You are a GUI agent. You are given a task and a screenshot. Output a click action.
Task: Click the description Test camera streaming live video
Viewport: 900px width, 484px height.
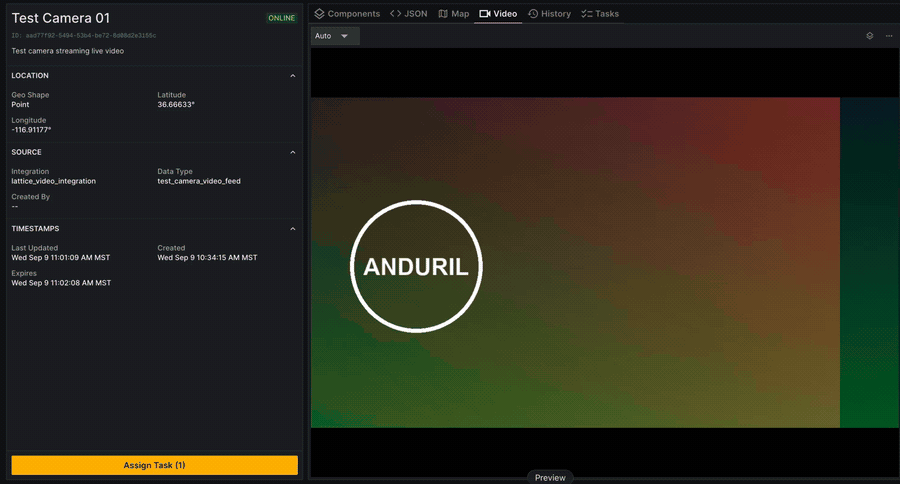coord(68,51)
